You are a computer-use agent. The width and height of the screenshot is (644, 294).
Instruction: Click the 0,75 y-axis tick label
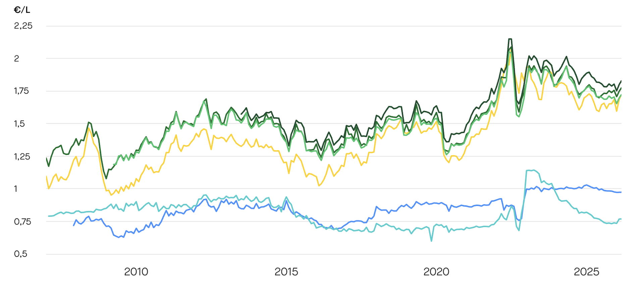coord(22,222)
